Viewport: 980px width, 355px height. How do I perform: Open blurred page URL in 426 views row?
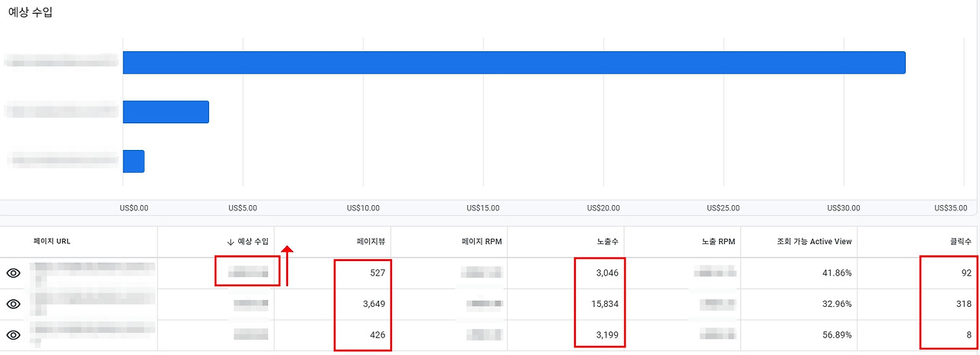pyautogui.click(x=92, y=334)
